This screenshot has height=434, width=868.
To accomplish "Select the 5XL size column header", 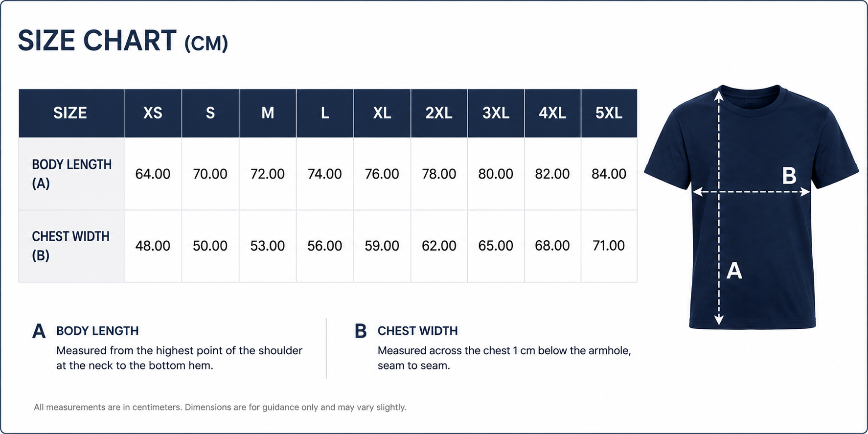I will click(x=609, y=113).
